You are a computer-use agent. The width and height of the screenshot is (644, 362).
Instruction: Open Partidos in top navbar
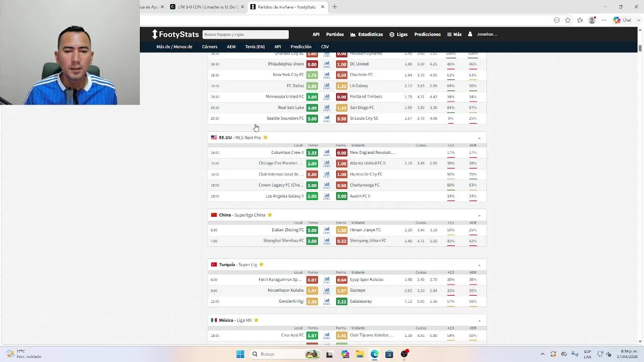click(335, 34)
